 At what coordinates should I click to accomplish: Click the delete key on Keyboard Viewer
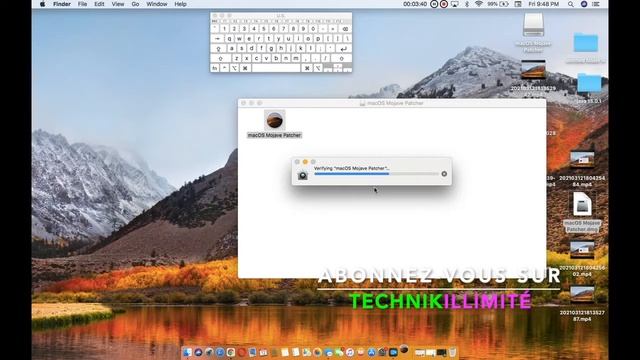(x=345, y=29)
